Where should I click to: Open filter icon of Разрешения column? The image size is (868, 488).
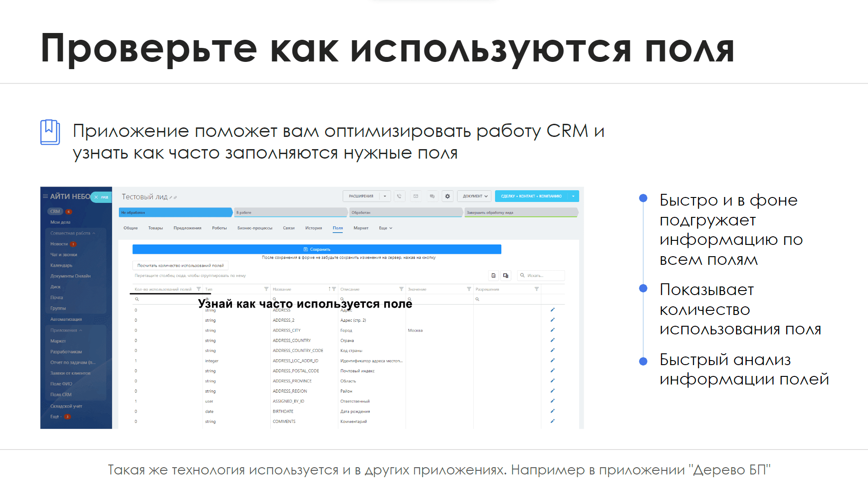[x=537, y=289]
